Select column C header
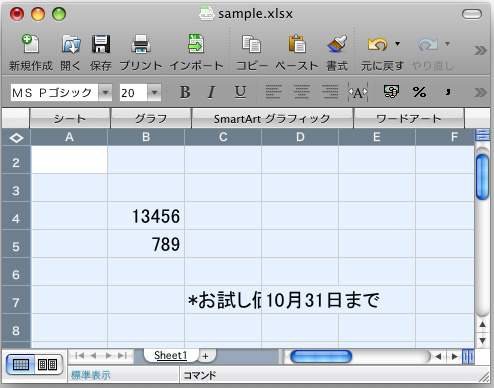Viewport: 494px width, 388px height. pyautogui.click(x=223, y=137)
